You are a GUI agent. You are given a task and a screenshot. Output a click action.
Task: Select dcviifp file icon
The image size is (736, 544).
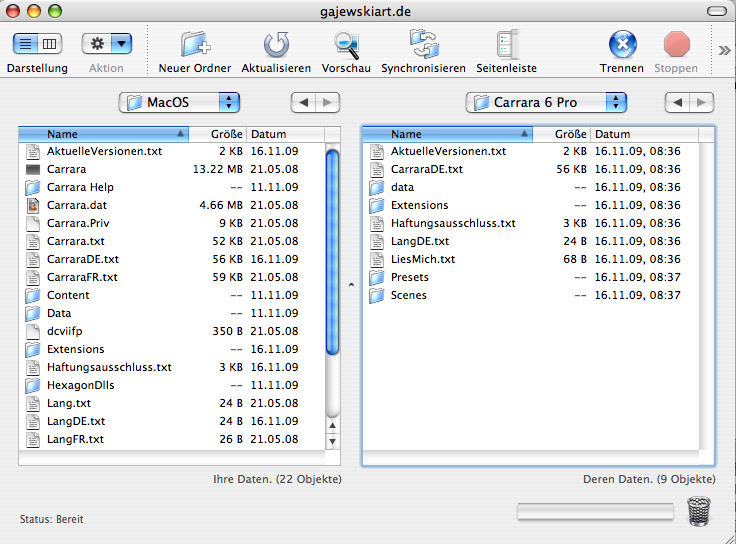click(33, 331)
